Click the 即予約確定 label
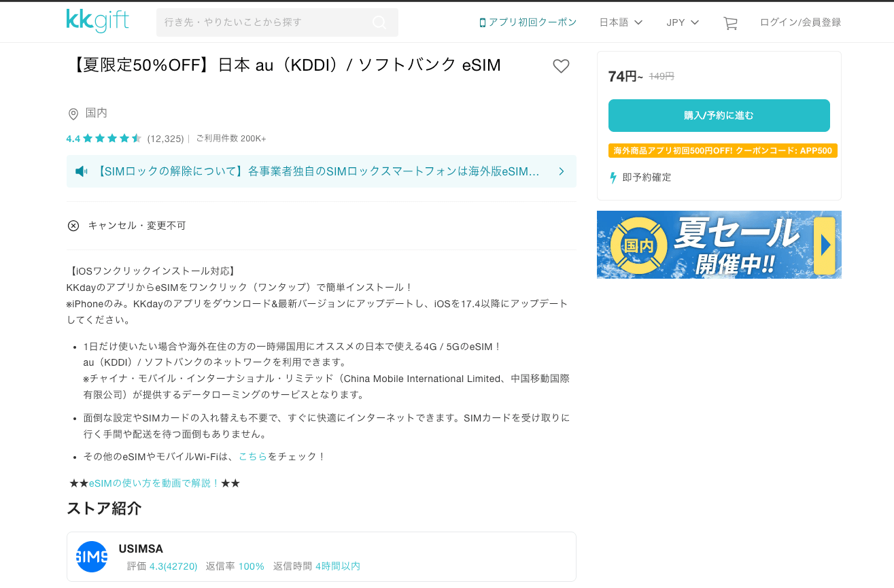Screen dimensions: 894x588 (647, 177)
